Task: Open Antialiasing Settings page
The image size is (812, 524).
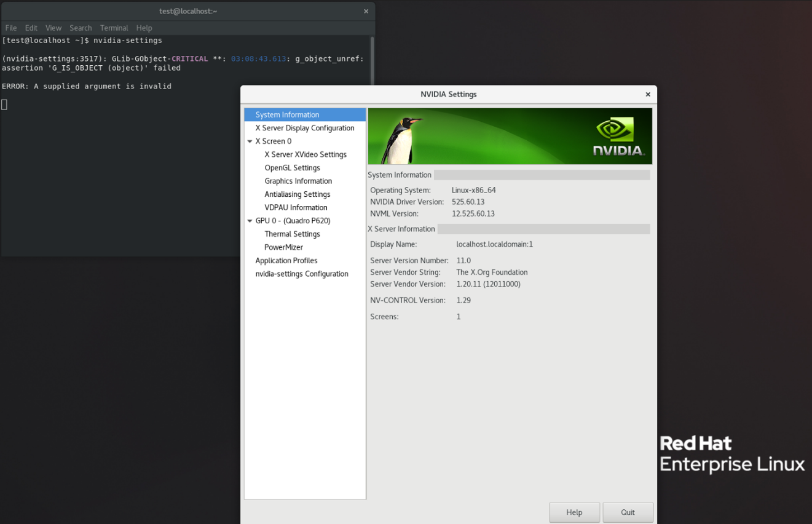Action: tap(298, 194)
